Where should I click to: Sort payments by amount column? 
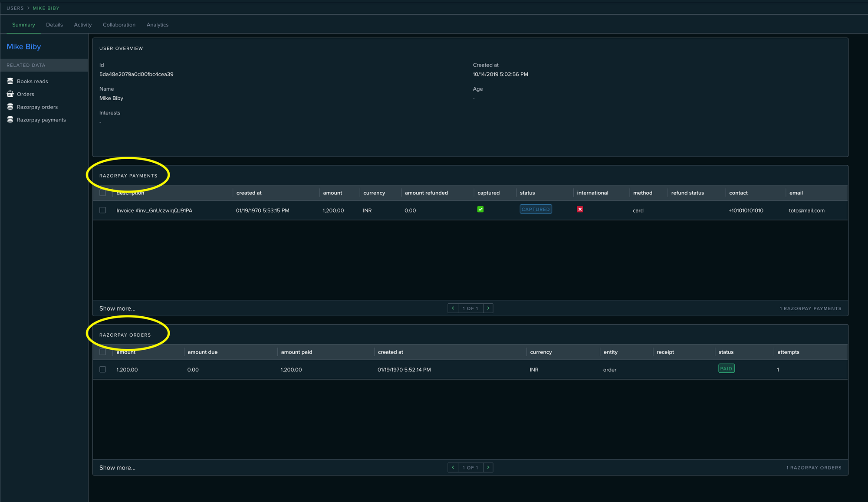[x=332, y=193]
